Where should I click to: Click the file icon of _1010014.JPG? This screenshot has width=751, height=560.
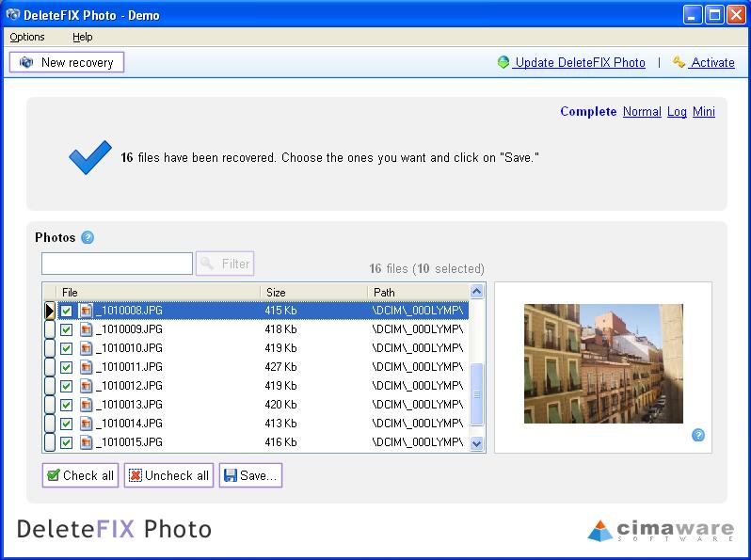[x=86, y=424]
